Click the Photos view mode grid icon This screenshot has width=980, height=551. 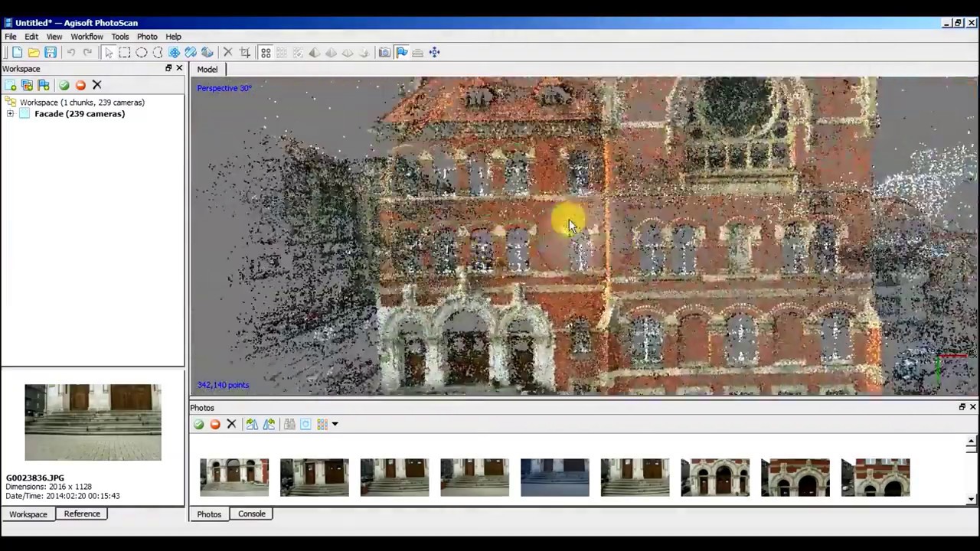pos(322,424)
